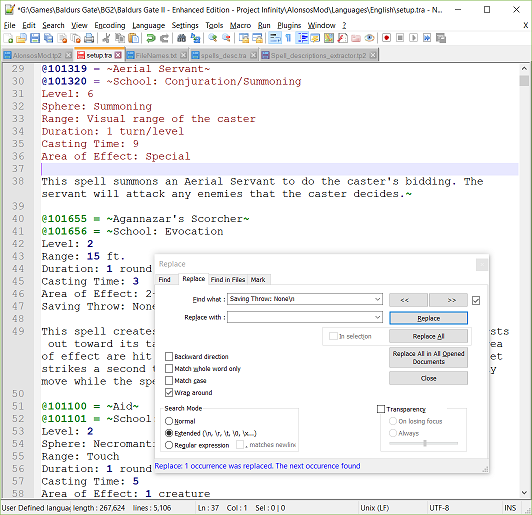
Task: Click the green Undo arrow icon
Action: 151,38
